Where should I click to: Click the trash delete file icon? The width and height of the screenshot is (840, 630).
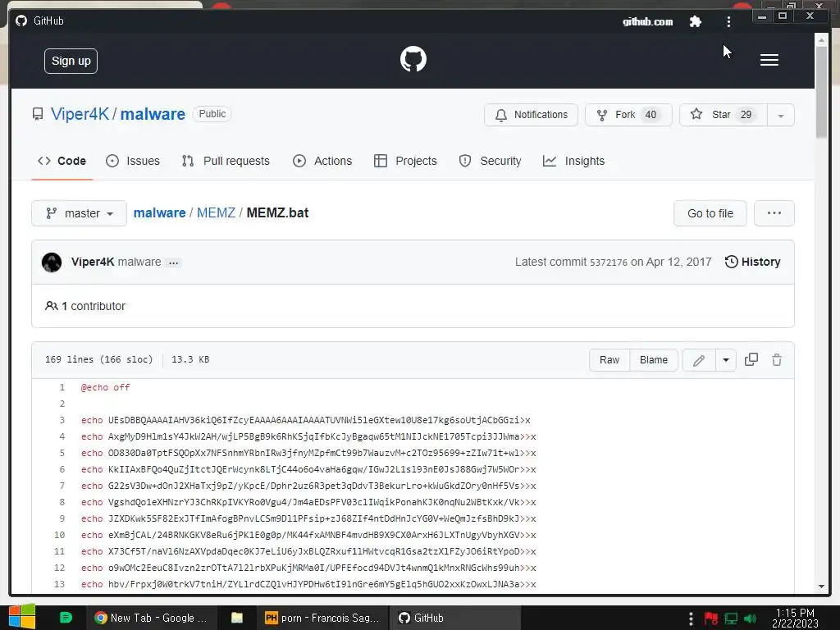777,359
